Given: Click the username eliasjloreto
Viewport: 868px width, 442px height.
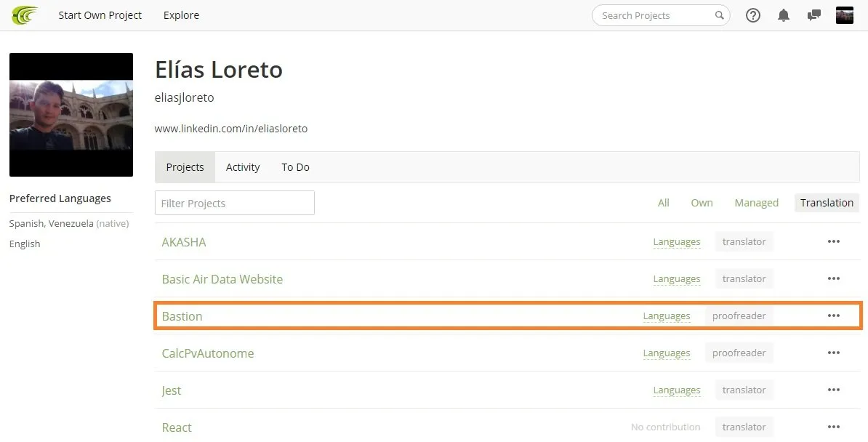Looking at the screenshot, I should 185,97.
